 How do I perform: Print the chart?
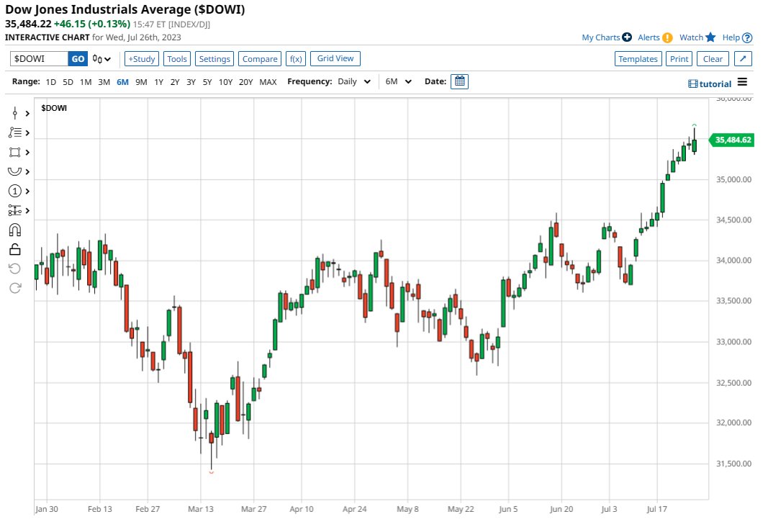pyautogui.click(x=679, y=59)
